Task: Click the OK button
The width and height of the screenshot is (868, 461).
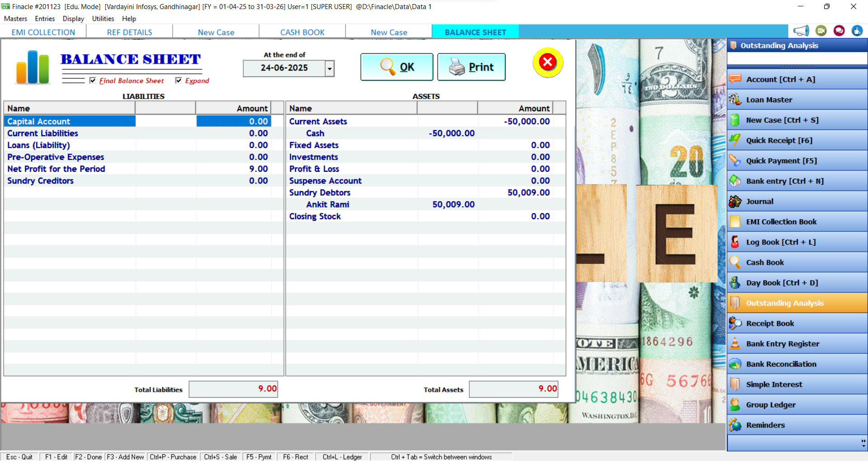Action: click(x=396, y=67)
